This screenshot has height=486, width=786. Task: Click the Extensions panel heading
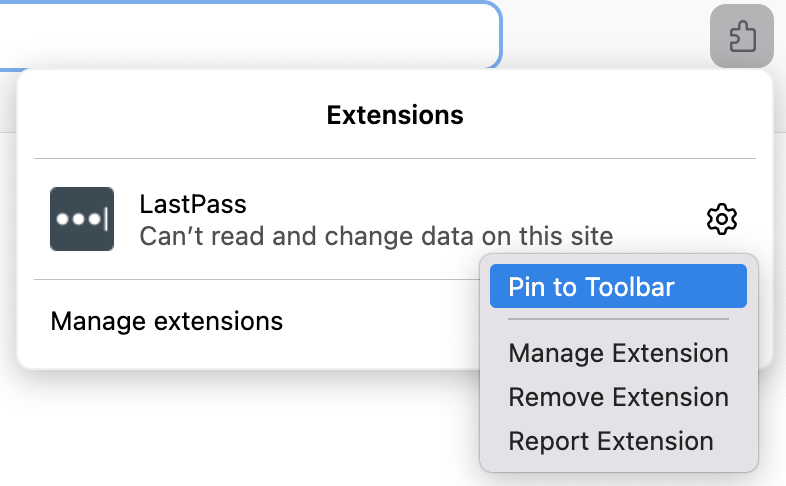click(395, 115)
